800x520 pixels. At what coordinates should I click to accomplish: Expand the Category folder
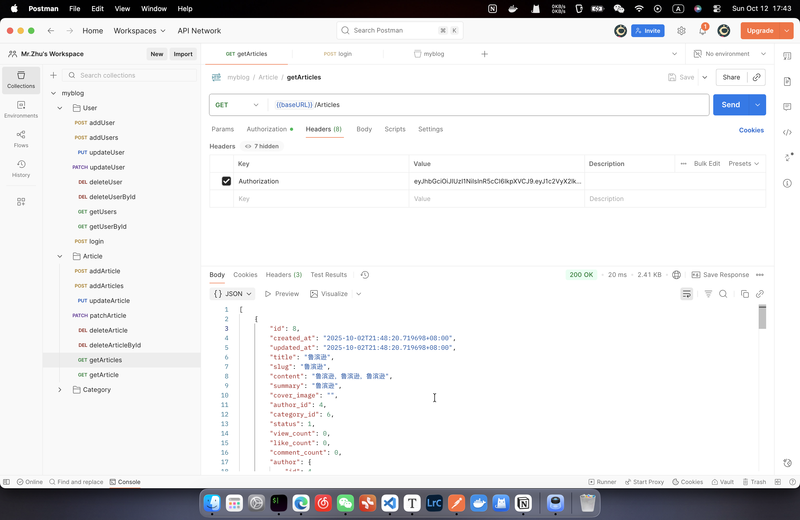(x=59, y=390)
